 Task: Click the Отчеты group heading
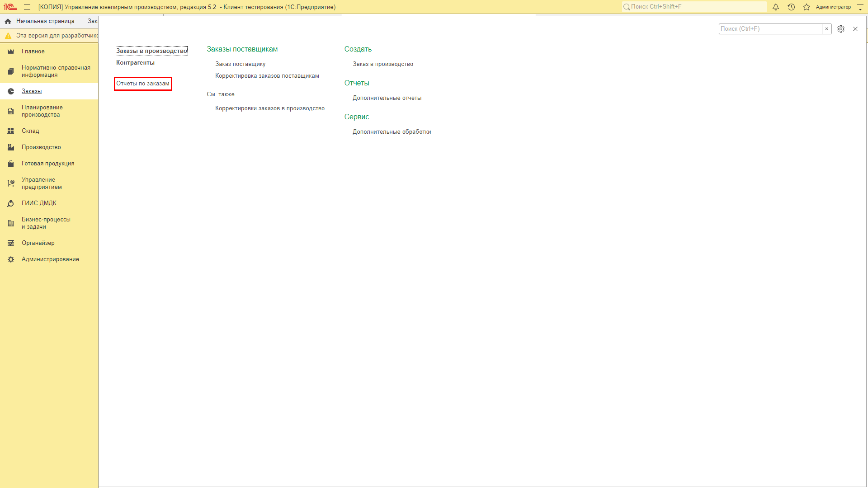357,83
